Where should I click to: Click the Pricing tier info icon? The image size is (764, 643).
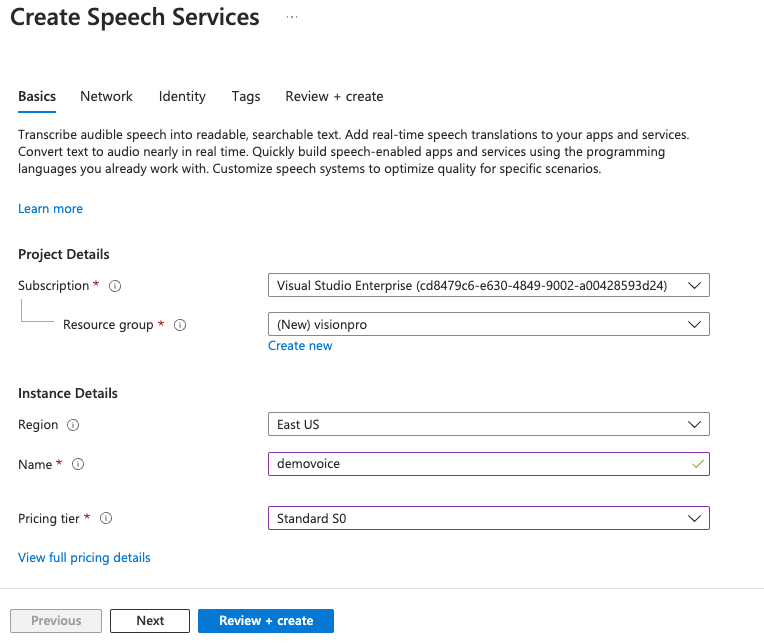tap(106, 519)
